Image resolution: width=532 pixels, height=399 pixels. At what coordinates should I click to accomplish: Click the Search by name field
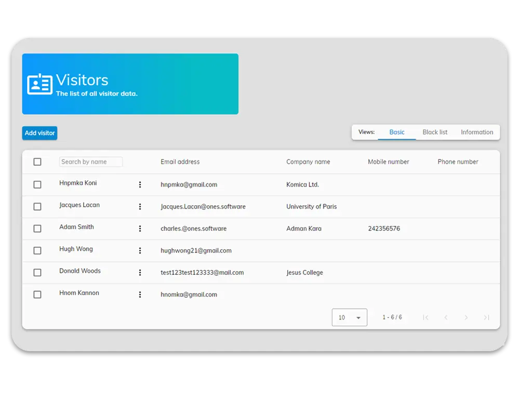91,162
